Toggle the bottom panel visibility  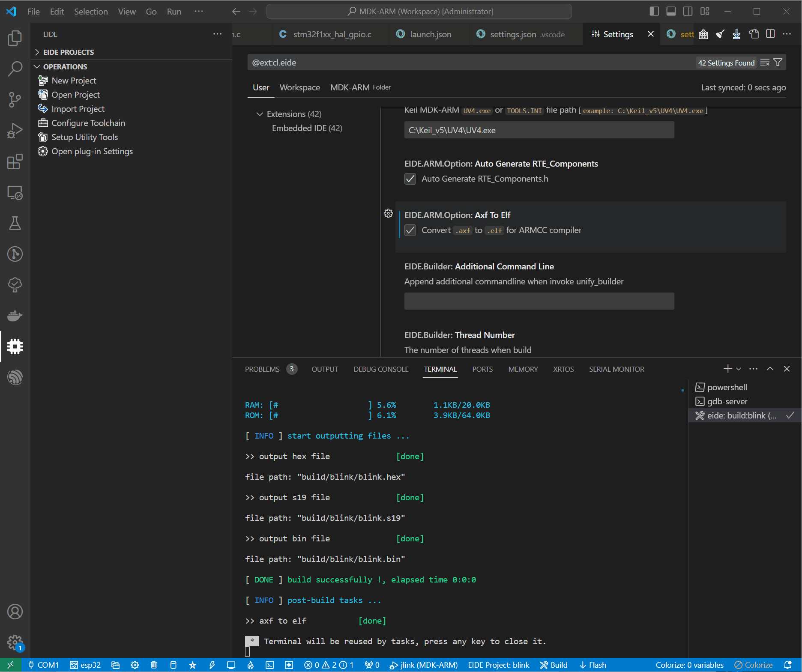coord(671,12)
